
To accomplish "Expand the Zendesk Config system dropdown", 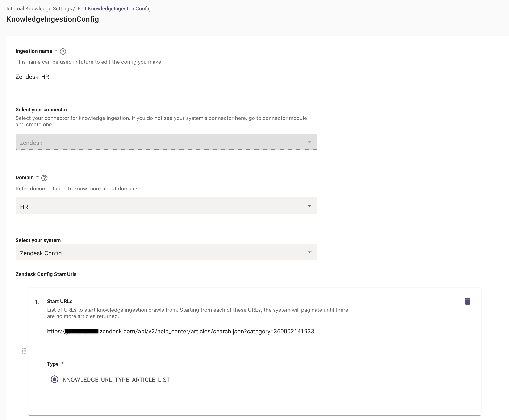I will (166, 252).
